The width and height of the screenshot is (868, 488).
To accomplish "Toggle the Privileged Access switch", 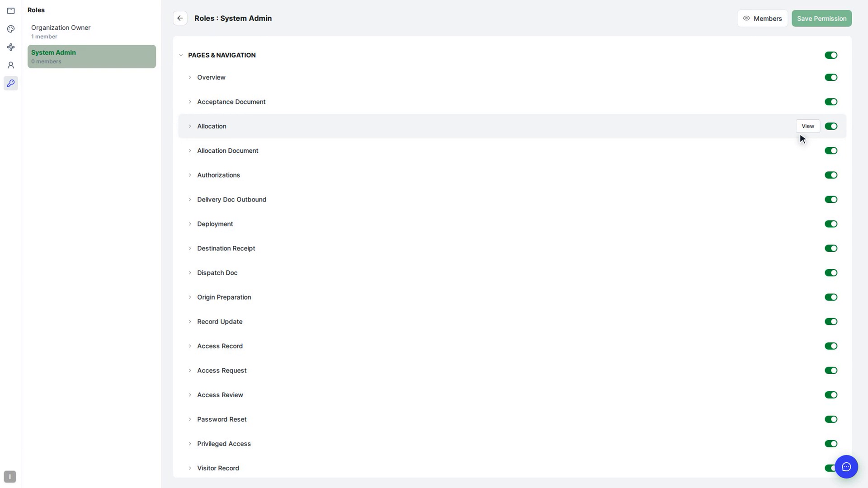I will 831,443.
